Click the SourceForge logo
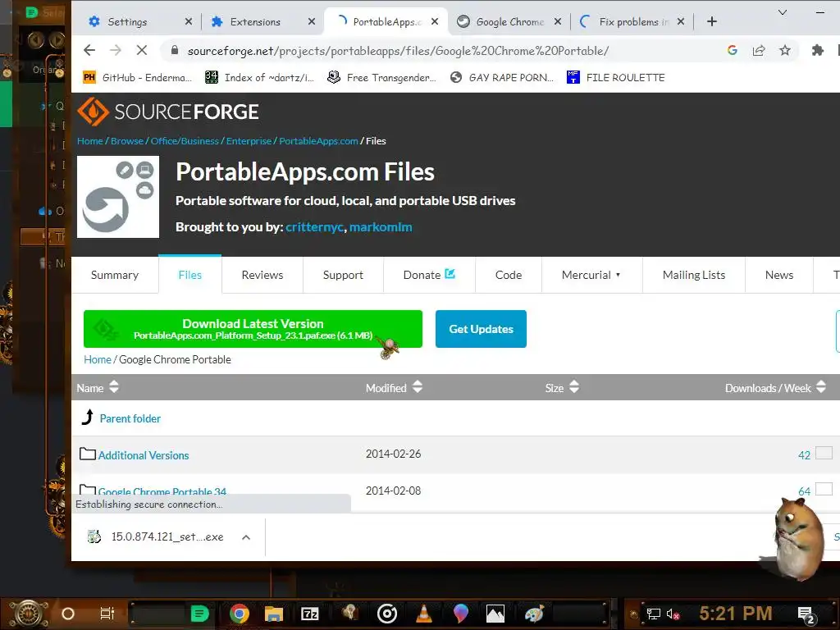Viewport: 840px width, 630px height. click(x=168, y=112)
